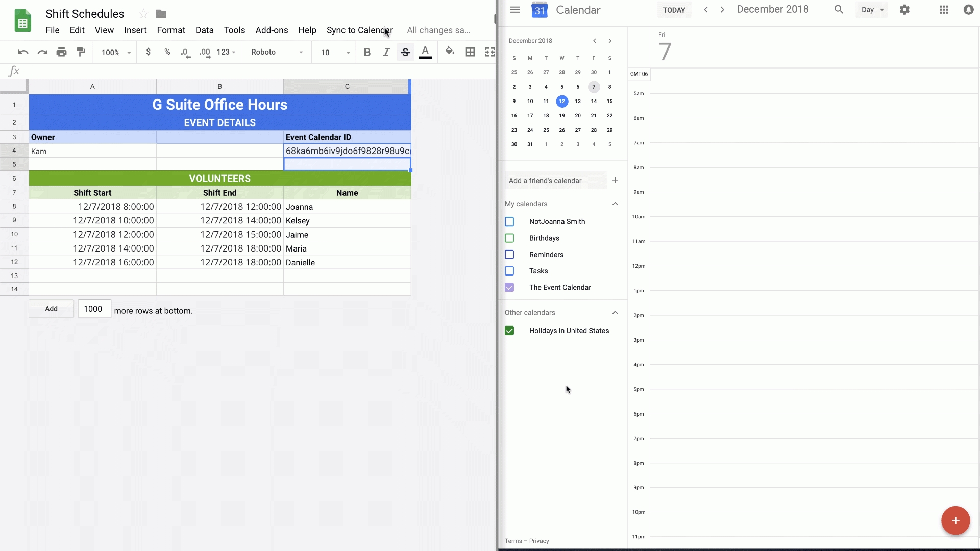This screenshot has height=551, width=980.
Task: Click the strikethrough formatting icon
Action: 405,52
